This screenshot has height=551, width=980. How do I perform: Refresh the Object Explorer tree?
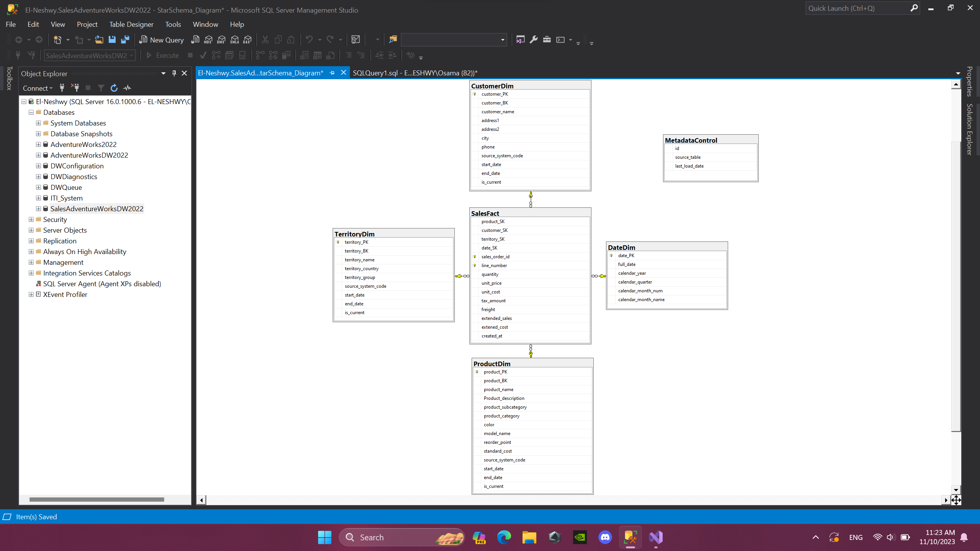click(x=114, y=88)
